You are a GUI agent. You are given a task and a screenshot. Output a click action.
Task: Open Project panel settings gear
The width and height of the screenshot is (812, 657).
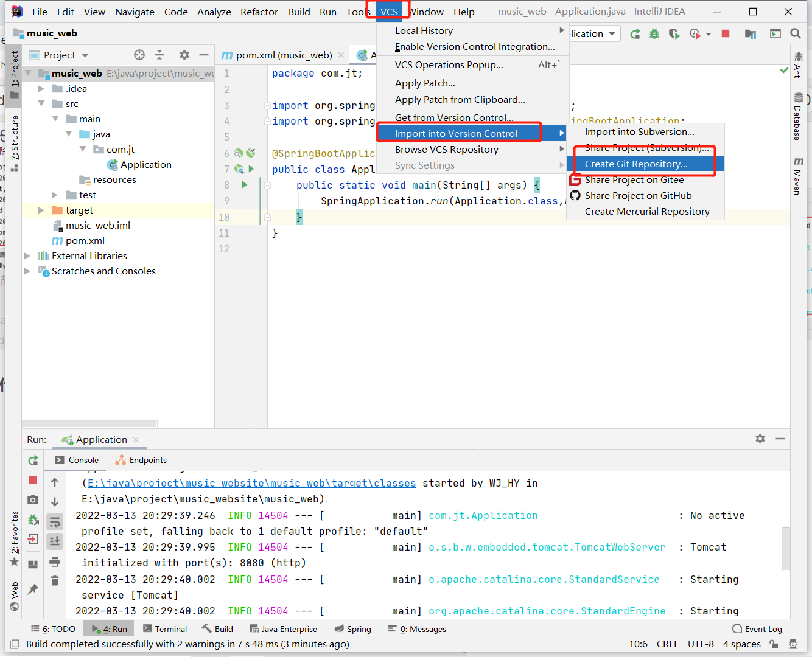coord(184,55)
